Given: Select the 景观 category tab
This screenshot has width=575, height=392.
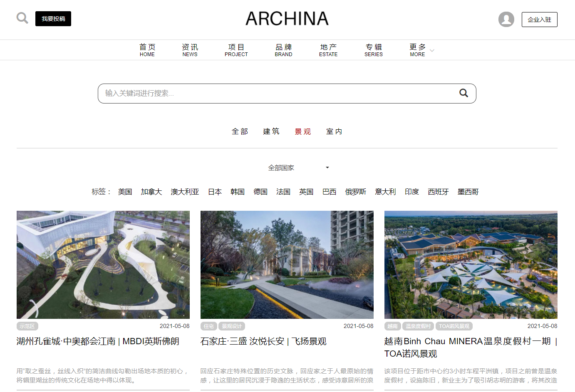Looking at the screenshot, I should 303,131.
